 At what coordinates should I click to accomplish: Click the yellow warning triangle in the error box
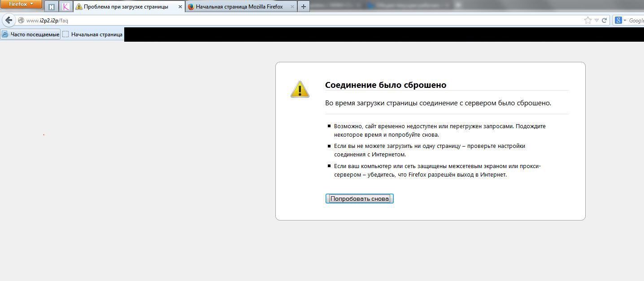click(300, 89)
